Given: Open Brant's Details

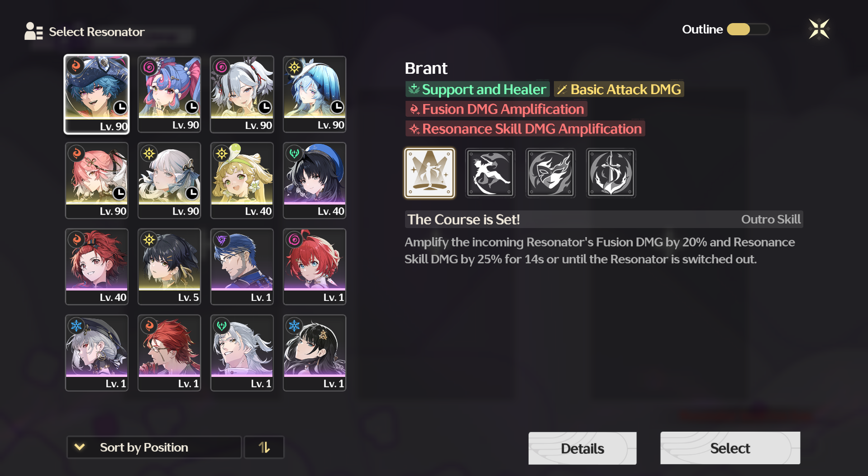Looking at the screenshot, I should tap(582, 448).
